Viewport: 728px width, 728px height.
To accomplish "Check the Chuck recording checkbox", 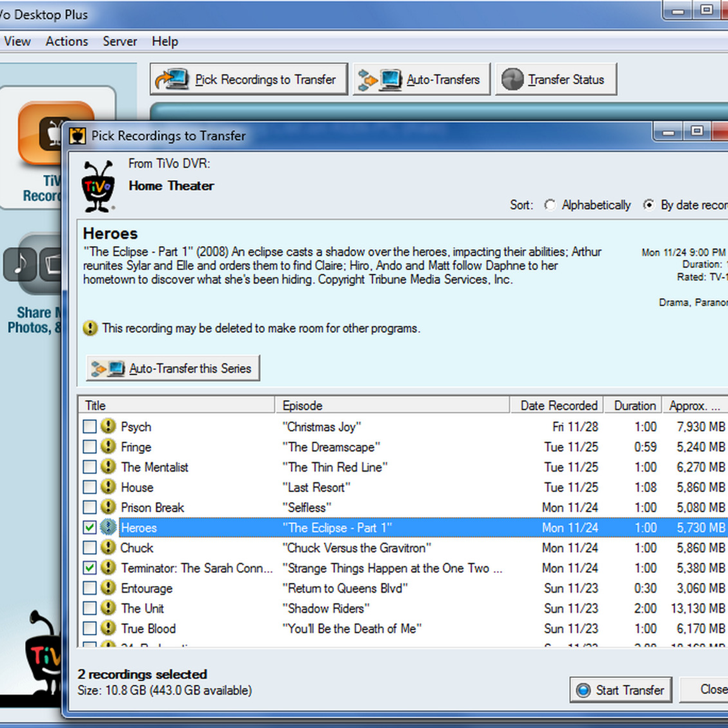I will [x=90, y=547].
